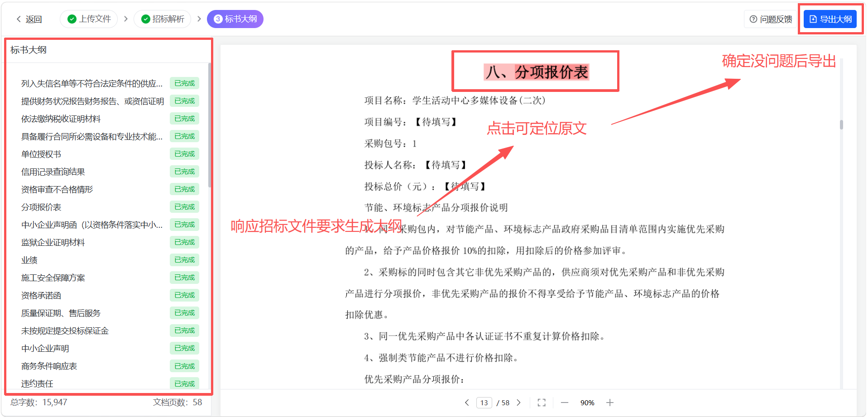The image size is (868, 417).
Task: Go to next page arrow
Action: 519,403
